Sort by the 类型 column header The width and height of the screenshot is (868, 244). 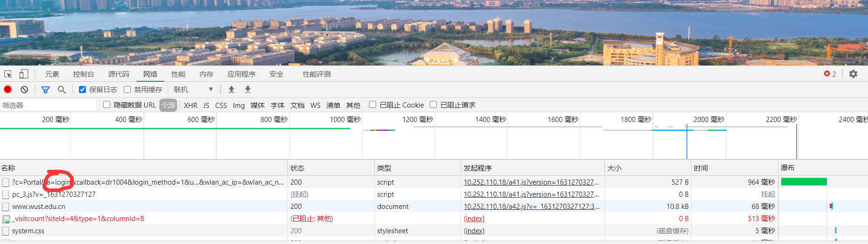point(418,168)
